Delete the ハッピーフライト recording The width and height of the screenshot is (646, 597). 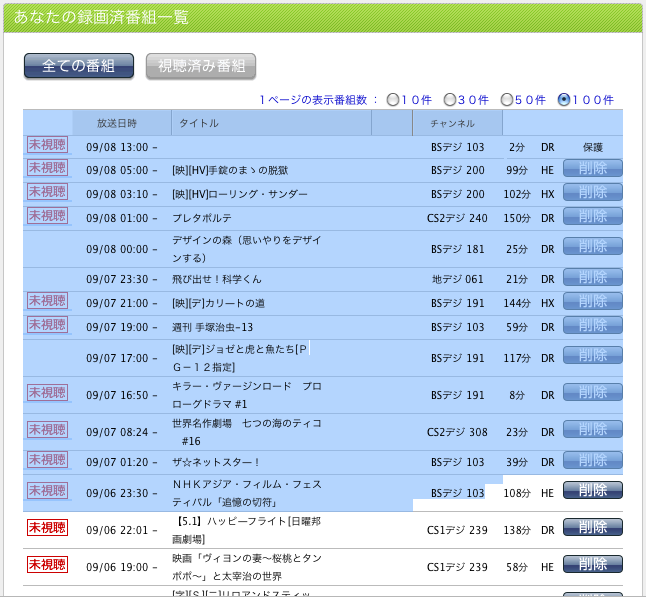coord(592,527)
